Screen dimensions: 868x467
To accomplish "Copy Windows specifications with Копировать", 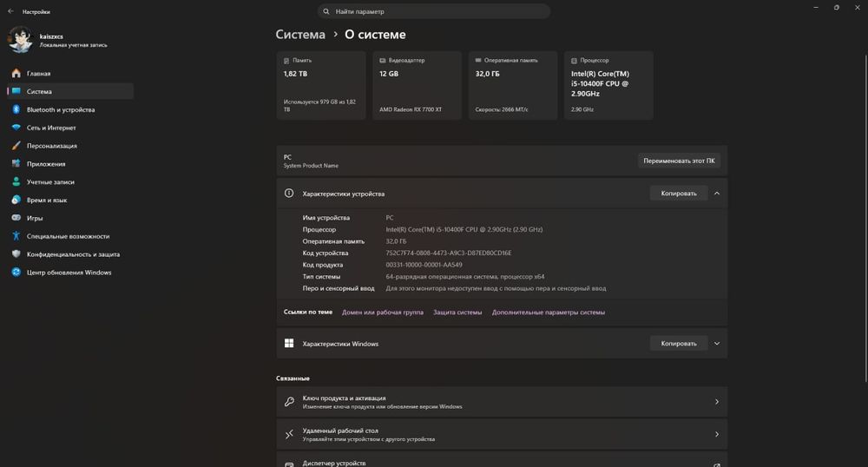I will pyautogui.click(x=679, y=344).
